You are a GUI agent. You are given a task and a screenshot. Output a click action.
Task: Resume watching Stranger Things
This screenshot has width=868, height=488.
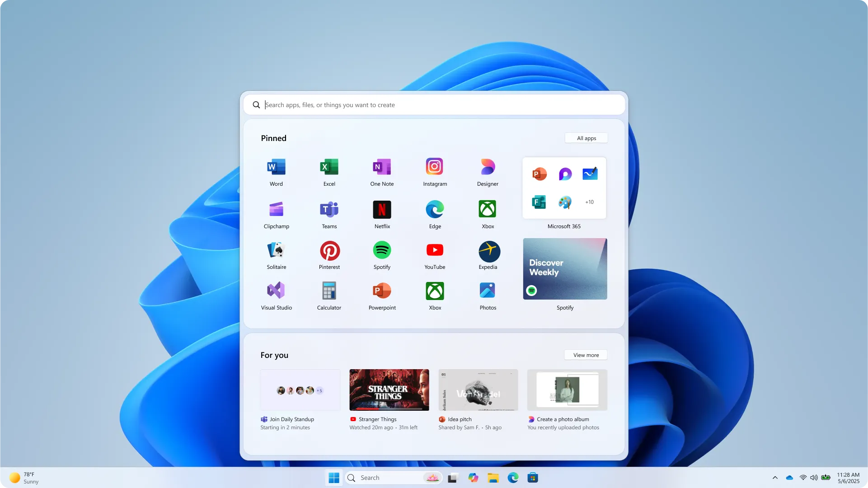pos(389,389)
